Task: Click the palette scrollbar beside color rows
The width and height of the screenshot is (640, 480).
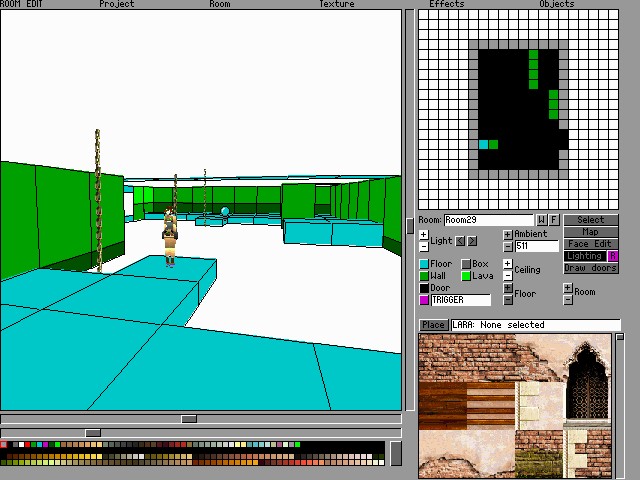Action: pos(396,453)
